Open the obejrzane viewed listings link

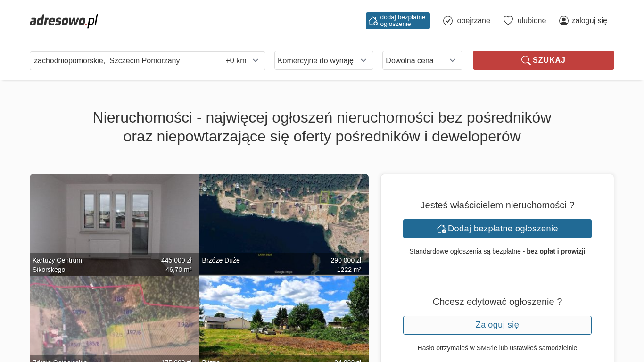click(x=473, y=21)
